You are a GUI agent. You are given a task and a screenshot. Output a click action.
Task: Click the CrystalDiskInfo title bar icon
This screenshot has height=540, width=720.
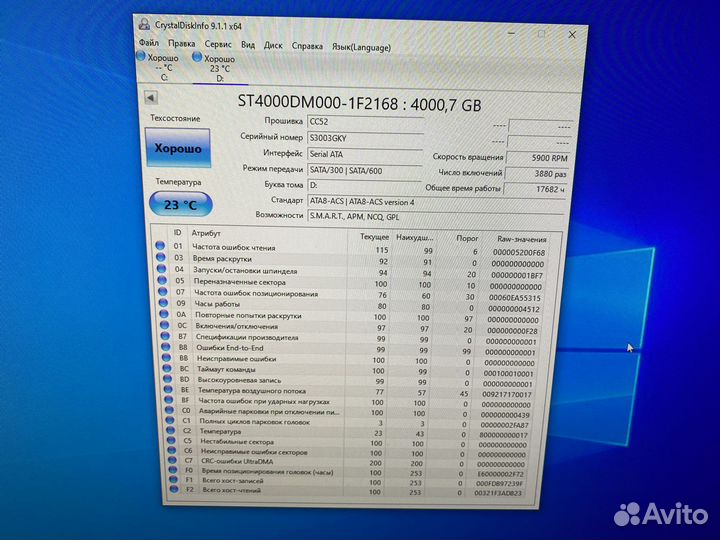(144, 24)
